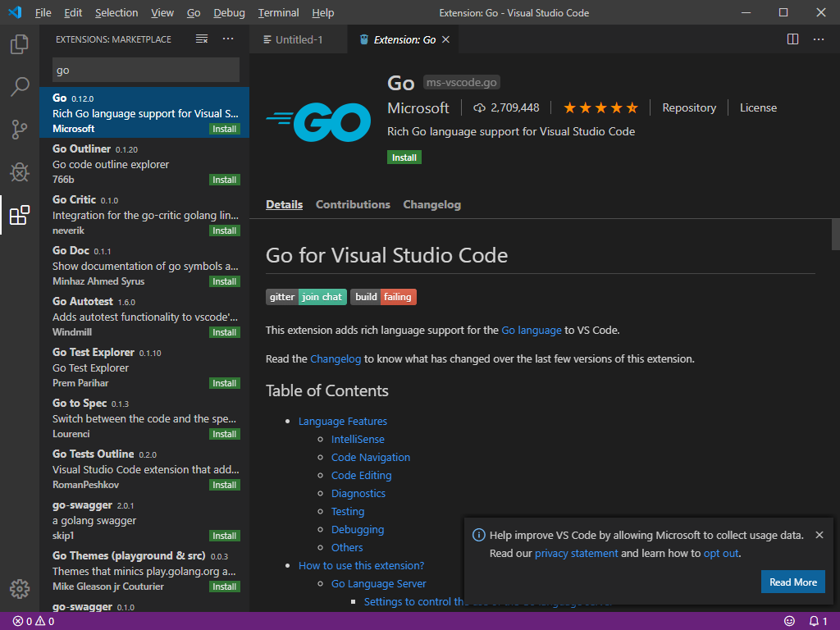Open the Explorer view in activity bar
840x630 pixels.
point(20,44)
